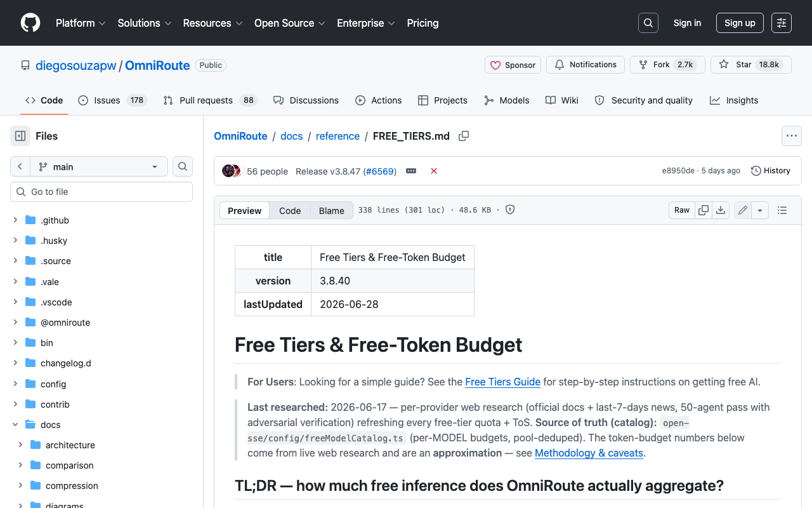Viewport: 812px width, 508px height.
Task: Focus the Go to file search field
Action: tap(101, 192)
